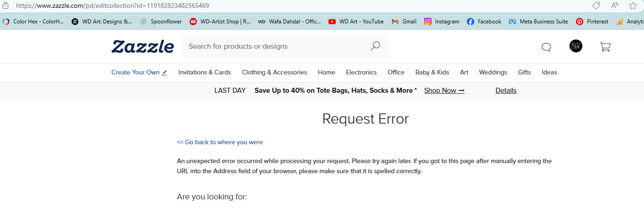
Task: Click the Zazzle logo
Action: [x=143, y=46]
